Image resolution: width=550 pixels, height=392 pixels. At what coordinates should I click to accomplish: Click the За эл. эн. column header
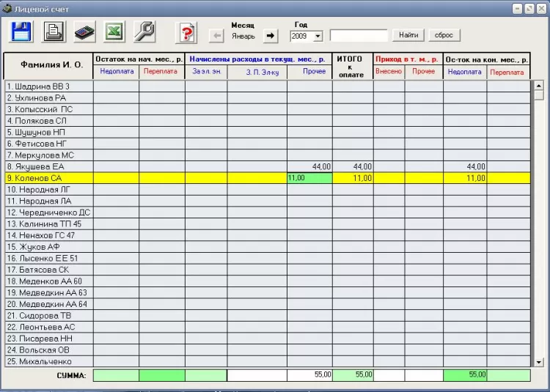(x=206, y=72)
